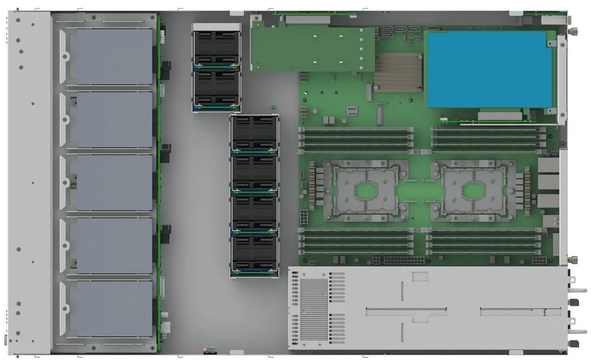Image resolution: width=591 pixels, height=364 pixels.
Task: Select the left CPU socket
Action: [x=366, y=189]
